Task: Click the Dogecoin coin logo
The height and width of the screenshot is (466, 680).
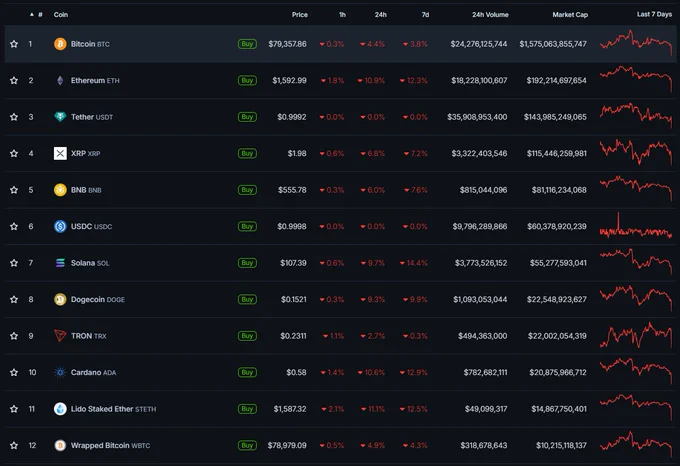Action: click(60, 299)
